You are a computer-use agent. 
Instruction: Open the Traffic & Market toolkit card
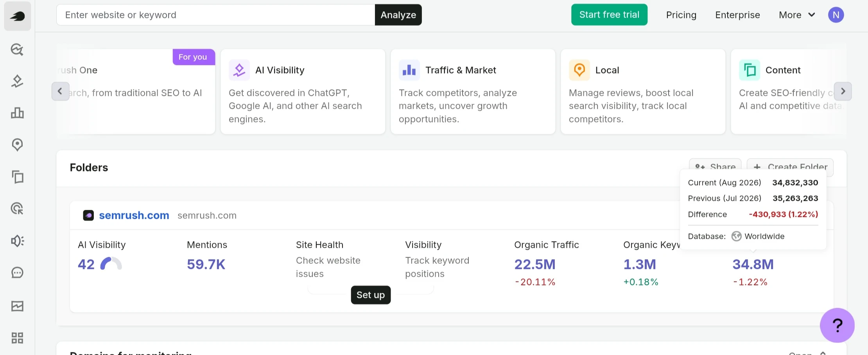(x=473, y=91)
